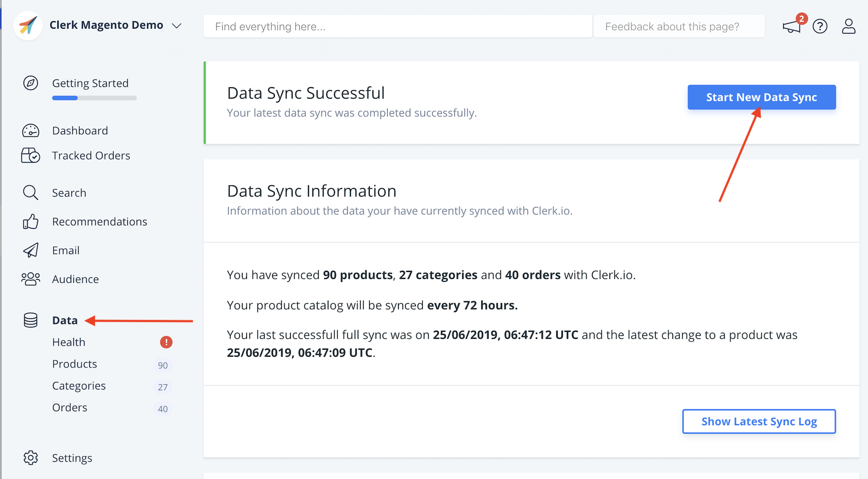
Task: Click the help question mark icon
Action: click(820, 26)
